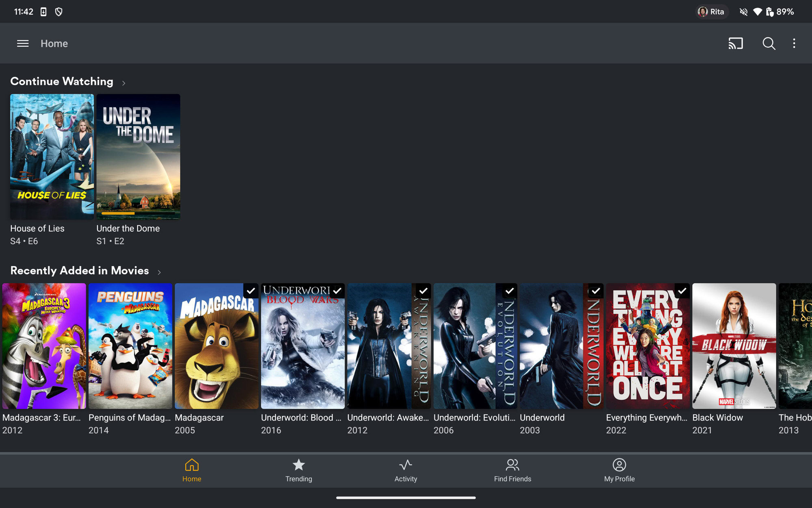812x508 pixels.
Task: Tap the Trending star icon
Action: pos(298,465)
